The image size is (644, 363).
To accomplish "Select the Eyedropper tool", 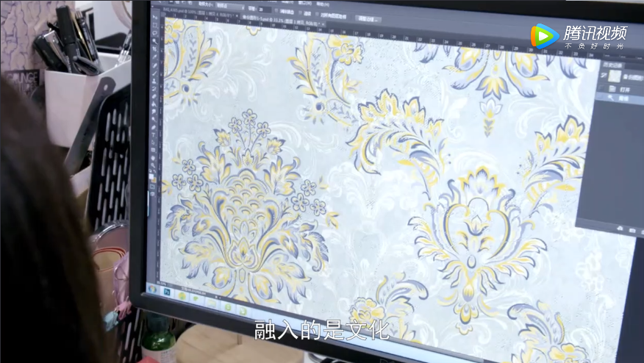I will click(154, 57).
